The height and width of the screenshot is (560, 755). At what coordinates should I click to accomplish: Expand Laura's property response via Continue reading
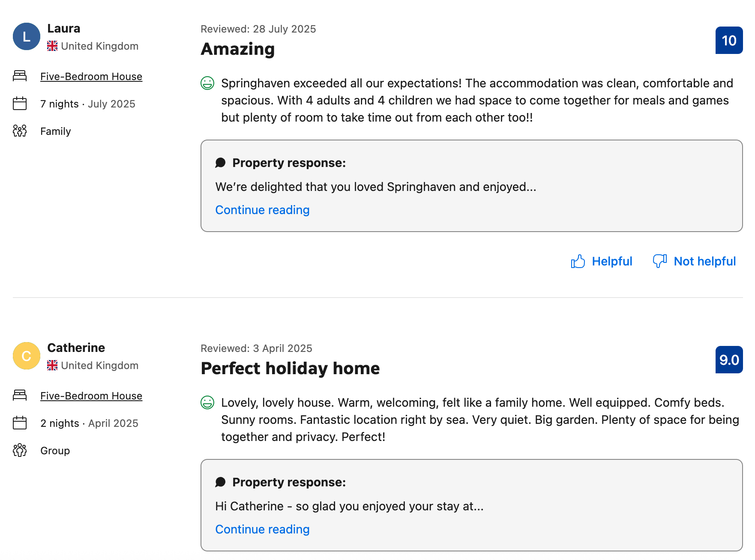point(262,210)
